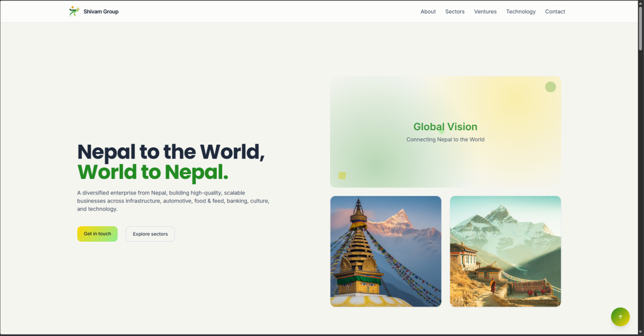The width and height of the screenshot is (644, 336).
Task: Select the Global Vision heading
Action: pos(445,127)
